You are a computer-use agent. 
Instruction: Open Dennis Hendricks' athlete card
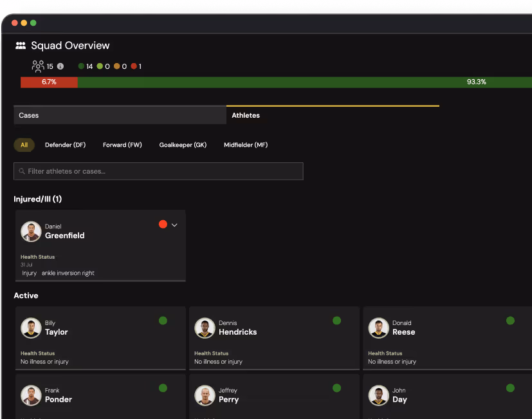(274, 338)
